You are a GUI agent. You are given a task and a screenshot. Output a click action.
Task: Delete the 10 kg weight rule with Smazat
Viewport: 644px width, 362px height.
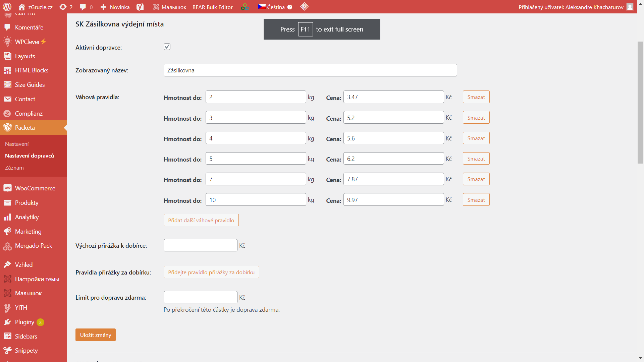tap(476, 200)
